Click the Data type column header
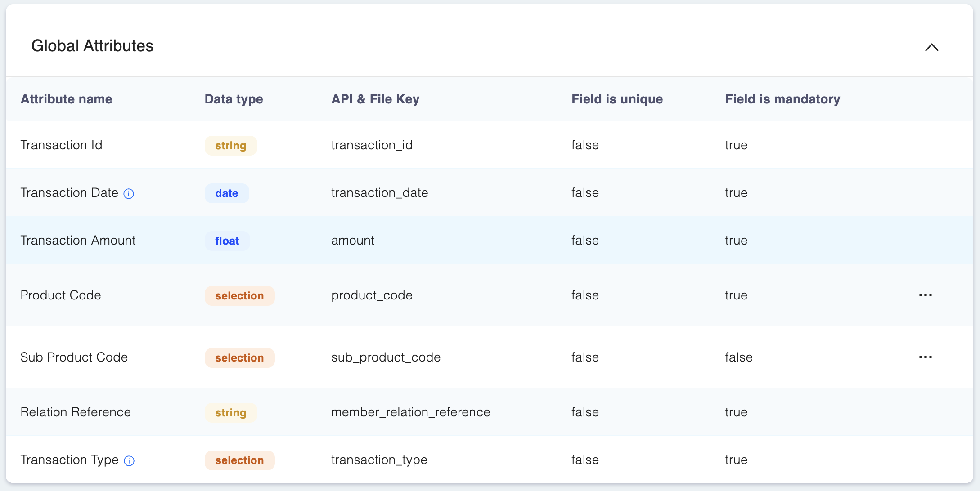This screenshot has height=491, width=980. coord(234,99)
